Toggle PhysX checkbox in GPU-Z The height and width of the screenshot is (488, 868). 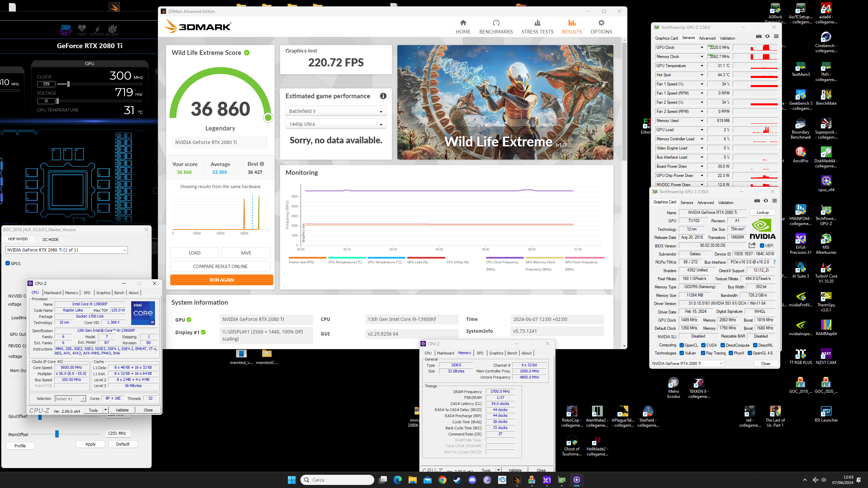click(731, 353)
